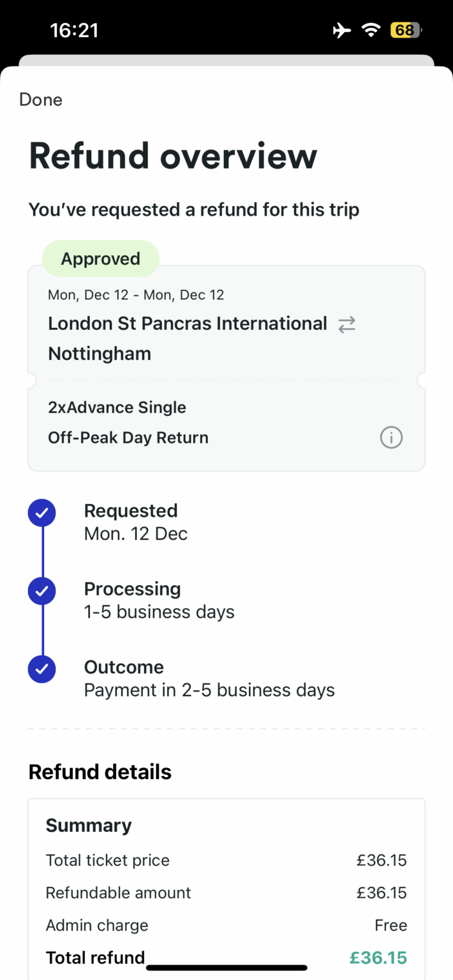Tap the Outcome step checkmark circle
The height and width of the screenshot is (980, 453).
[x=42, y=669]
